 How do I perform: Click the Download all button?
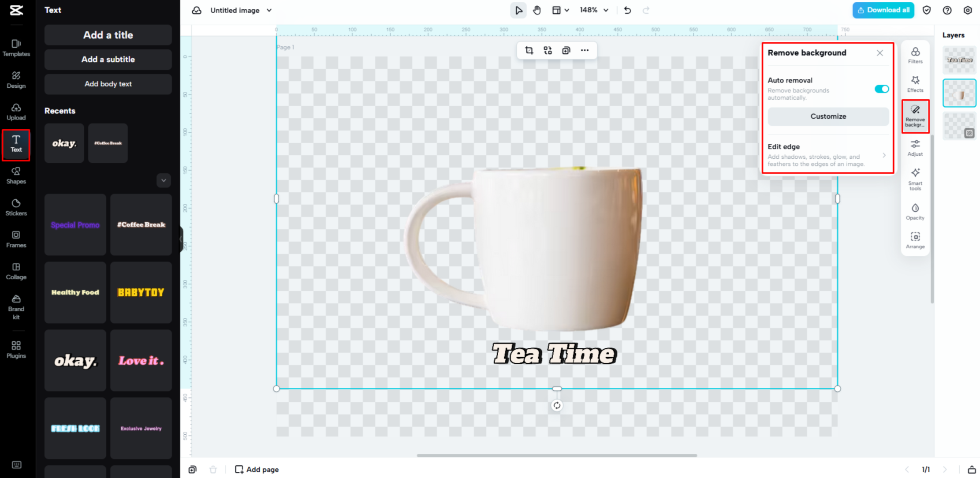(883, 10)
